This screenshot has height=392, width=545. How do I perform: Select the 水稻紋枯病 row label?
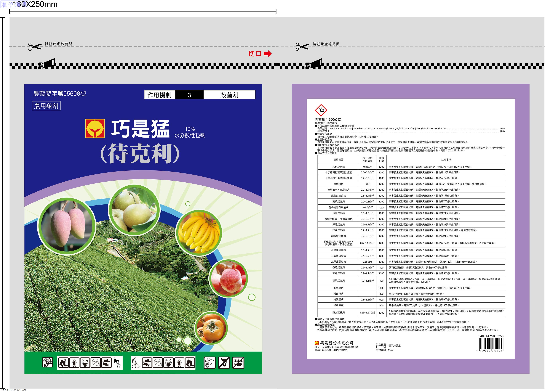tap(338, 167)
